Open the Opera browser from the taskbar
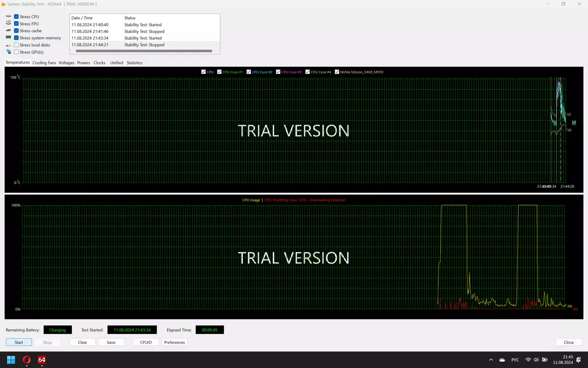This screenshot has height=368, width=588. pyautogui.click(x=27, y=360)
